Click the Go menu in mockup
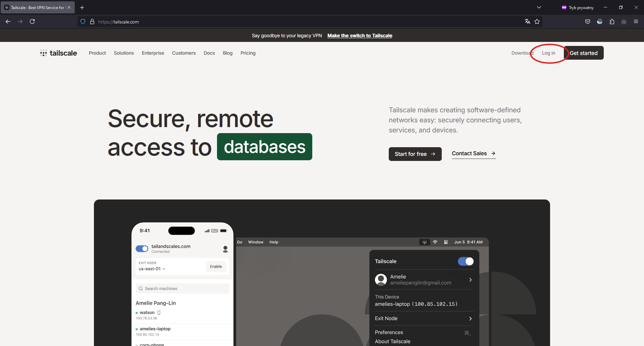Image resolution: width=644 pixels, height=346 pixels. pos(239,242)
